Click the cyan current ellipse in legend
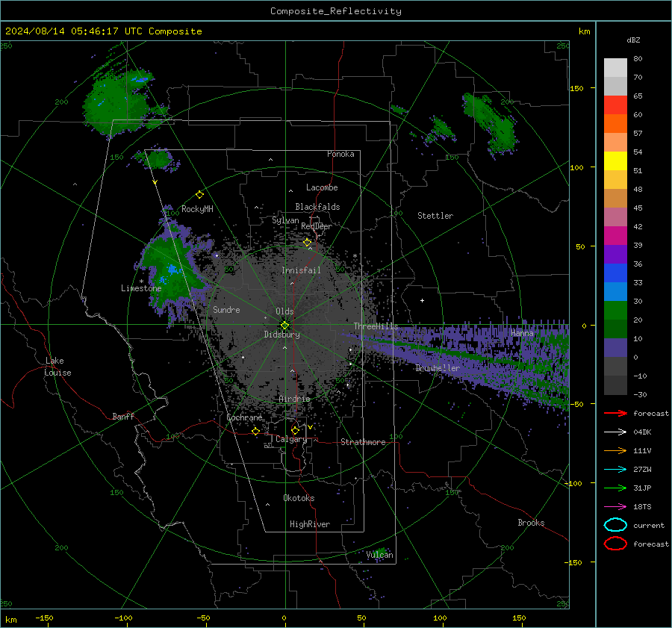 (x=615, y=525)
